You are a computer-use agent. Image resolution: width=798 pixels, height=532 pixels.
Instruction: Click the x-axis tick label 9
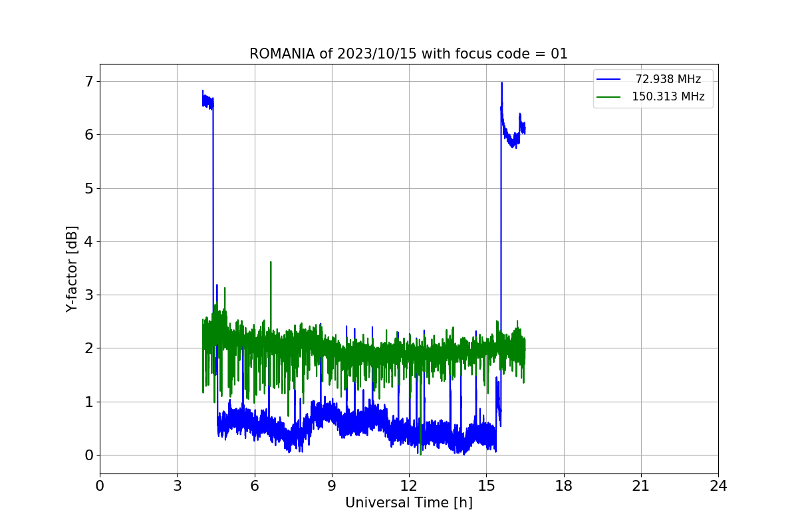[332, 486]
